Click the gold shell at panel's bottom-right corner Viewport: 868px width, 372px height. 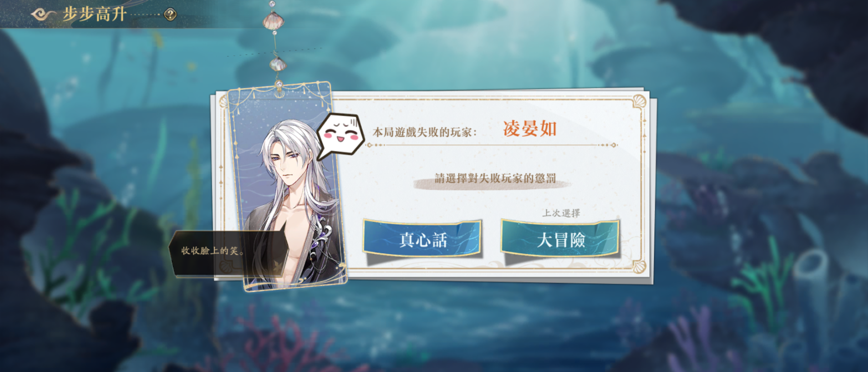(x=639, y=267)
